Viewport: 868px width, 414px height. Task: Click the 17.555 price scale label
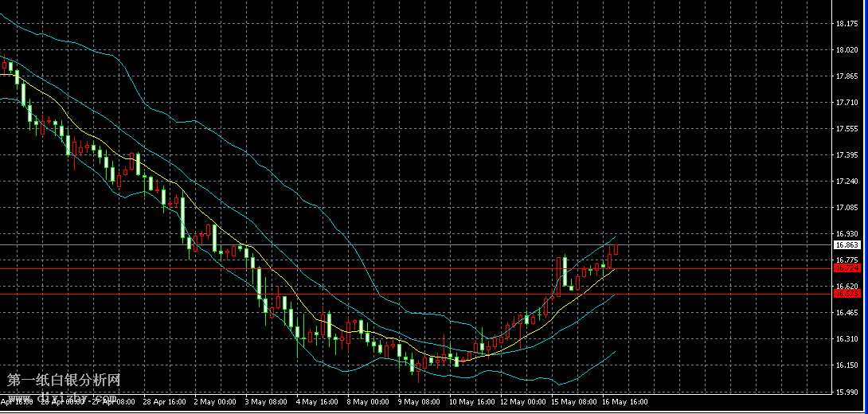(846, 129)
